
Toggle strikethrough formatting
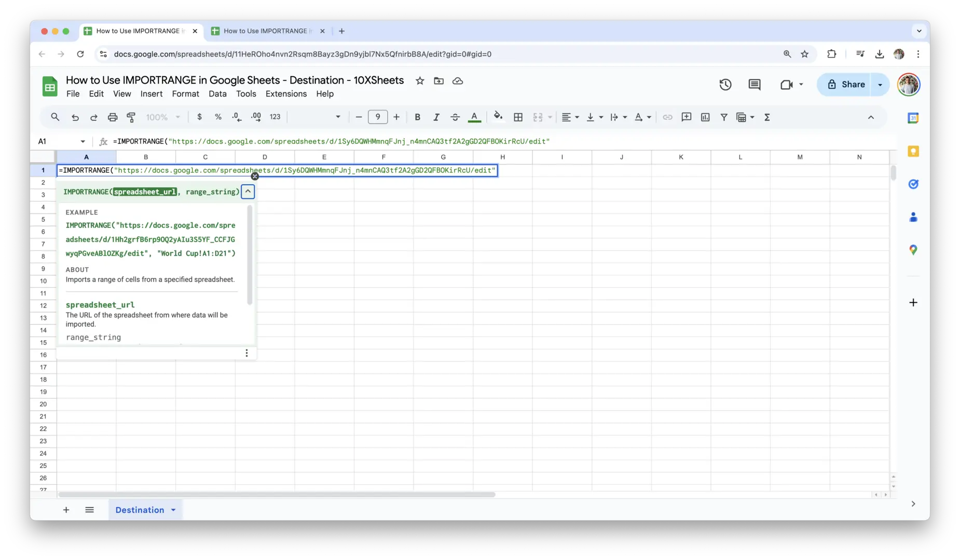455,117
